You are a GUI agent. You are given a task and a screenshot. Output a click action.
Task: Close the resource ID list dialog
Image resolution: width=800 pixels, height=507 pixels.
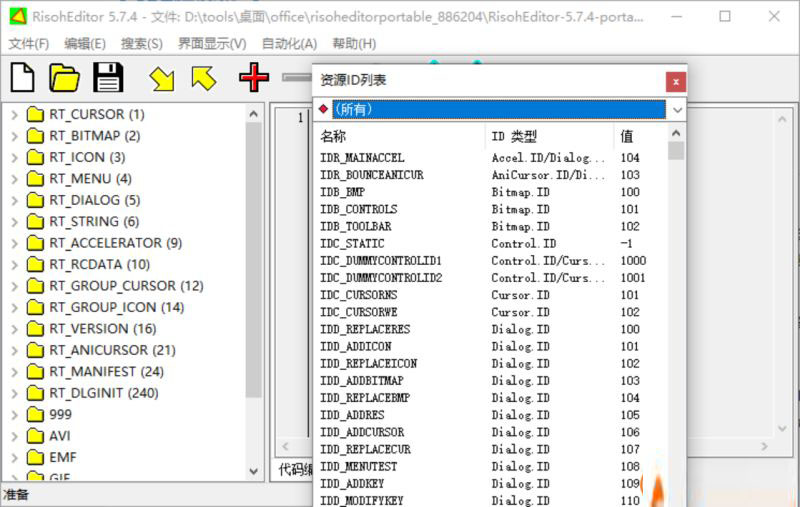click(x=676, y=82)
